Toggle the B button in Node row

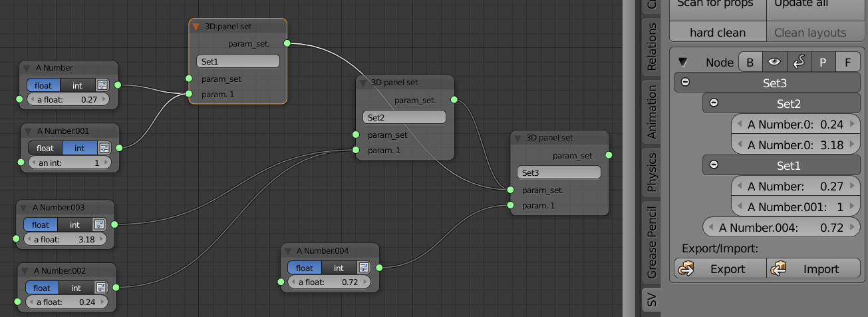[x=750, y=62]
